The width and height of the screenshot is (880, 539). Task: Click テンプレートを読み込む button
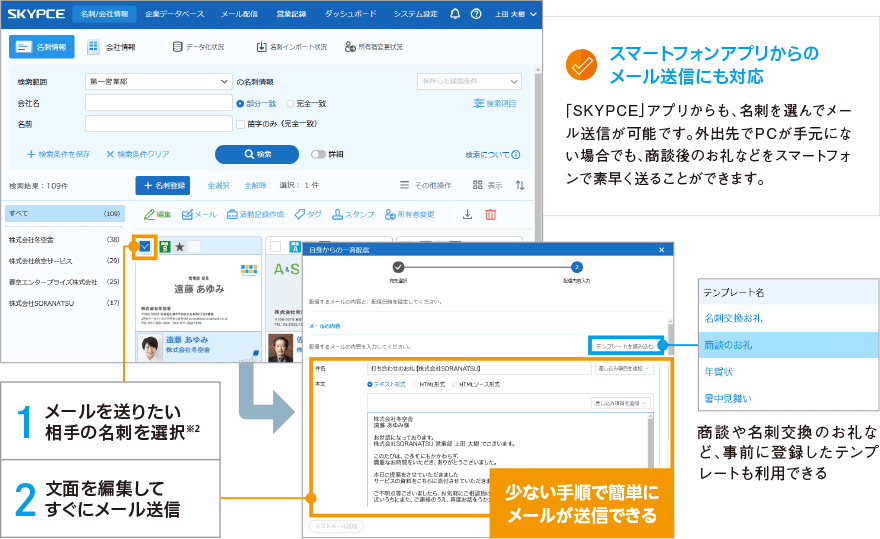pyautogui.click(x=624, y=346)
